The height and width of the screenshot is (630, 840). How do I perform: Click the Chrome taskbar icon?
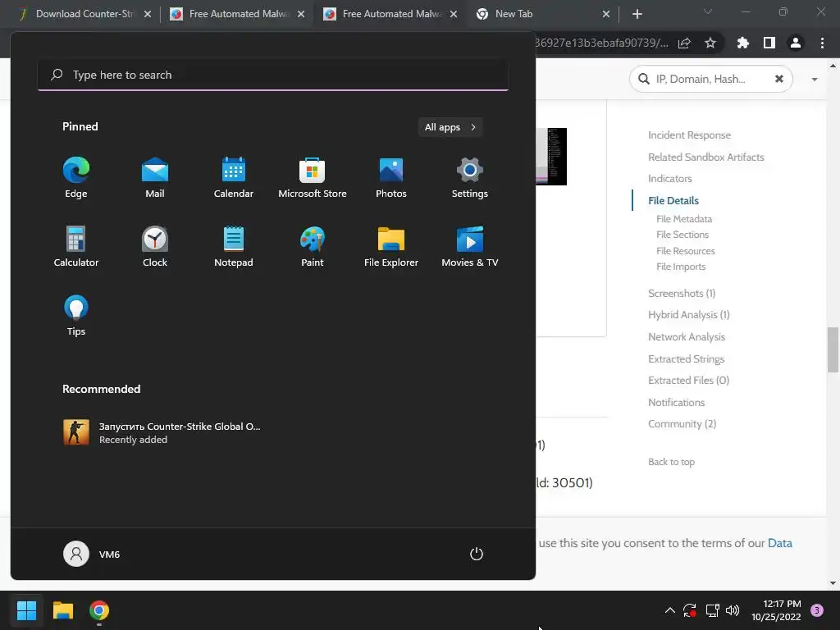coord(99,610)
